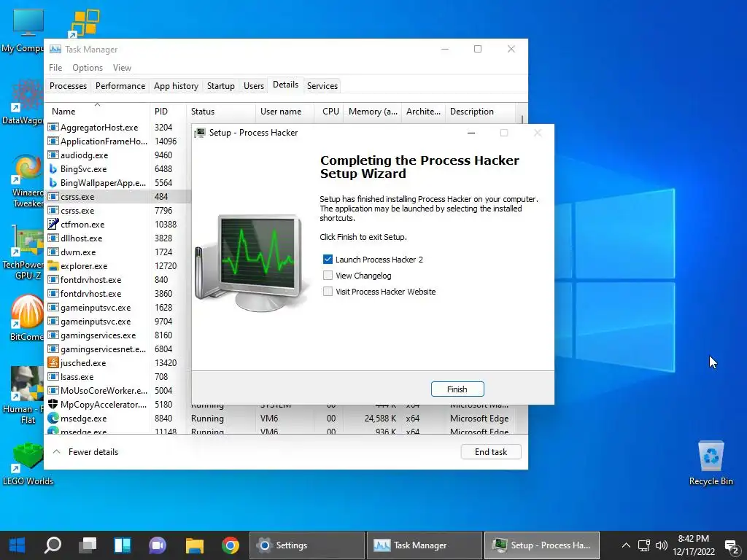The height and width of the screenshot is (560, 747).
Task: Switch to the Processes tab
Action: coord(68,86)
